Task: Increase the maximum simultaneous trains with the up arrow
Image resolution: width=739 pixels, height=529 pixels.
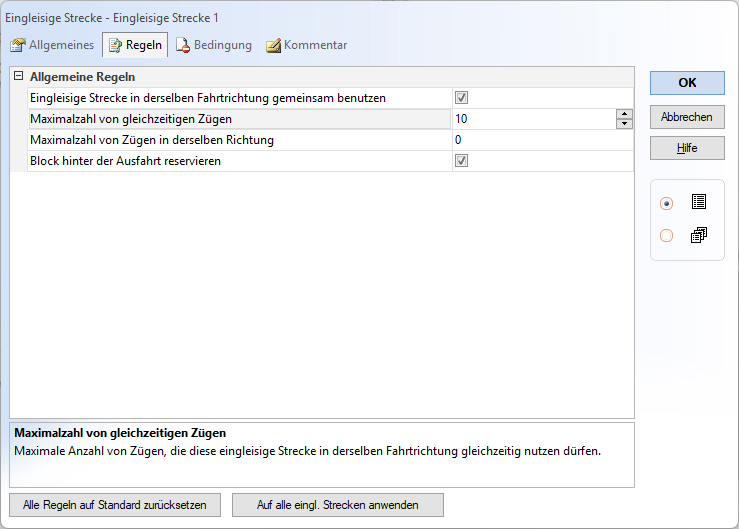Action: [625, 114]
